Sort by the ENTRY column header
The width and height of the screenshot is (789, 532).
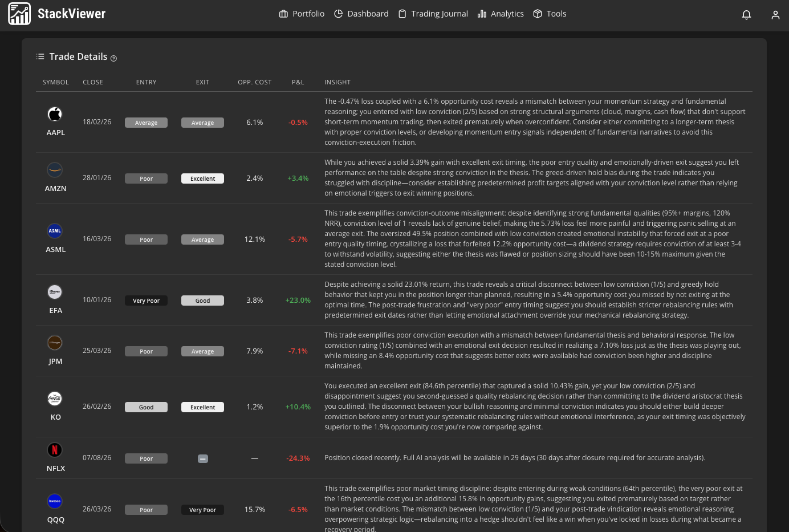point(146,82)
